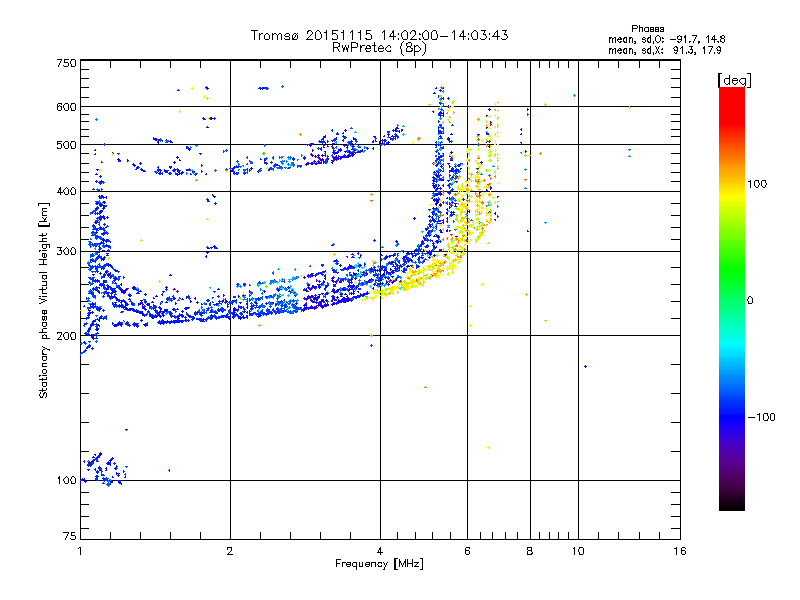The width and height of the screenshot is (800, 600).
Task: Click the 'Phases' heading text
Action: click(x=647, y=29)
